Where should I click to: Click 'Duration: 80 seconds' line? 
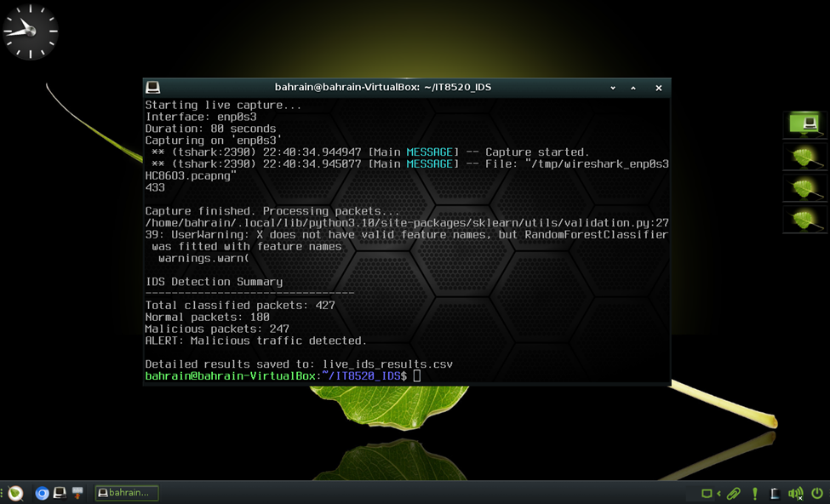210,129
